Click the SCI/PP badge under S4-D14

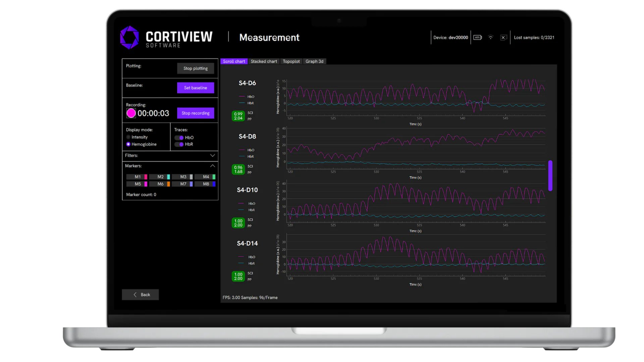pos(238,276)
